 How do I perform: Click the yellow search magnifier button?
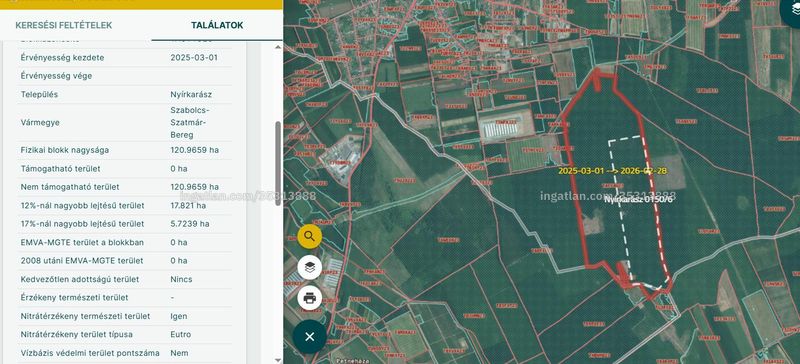click(x=310, y=236)
